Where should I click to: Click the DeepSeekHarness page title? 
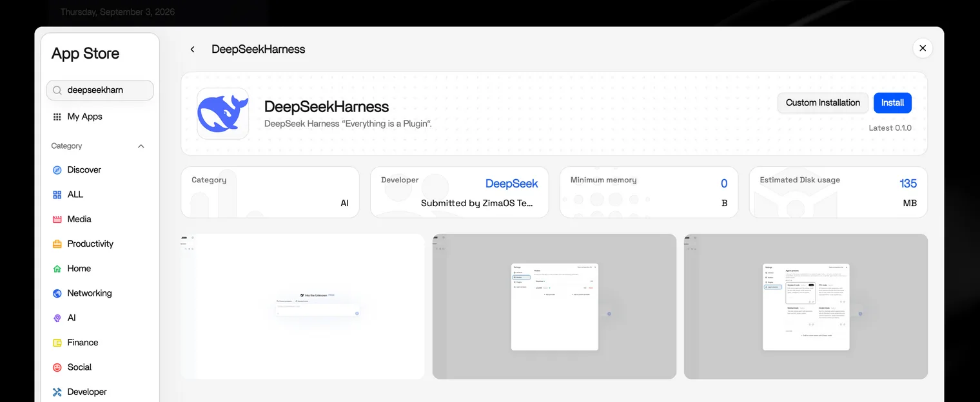259,50
